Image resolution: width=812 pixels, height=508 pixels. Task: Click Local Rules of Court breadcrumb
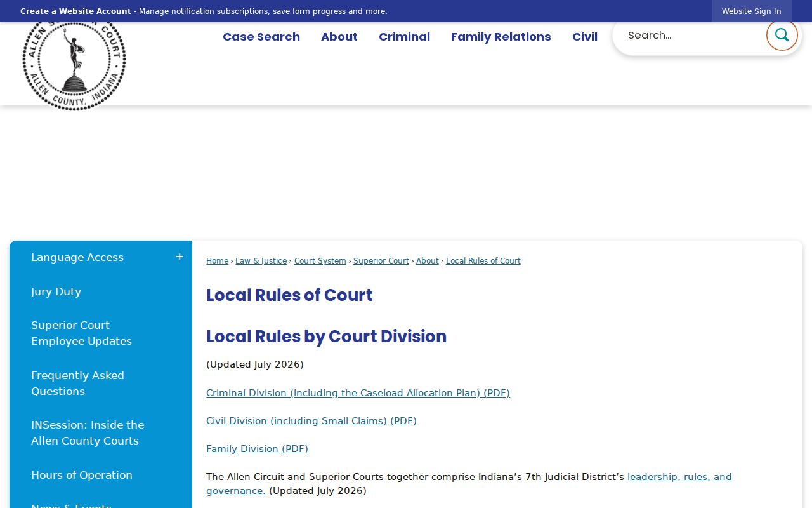(483, 261)
